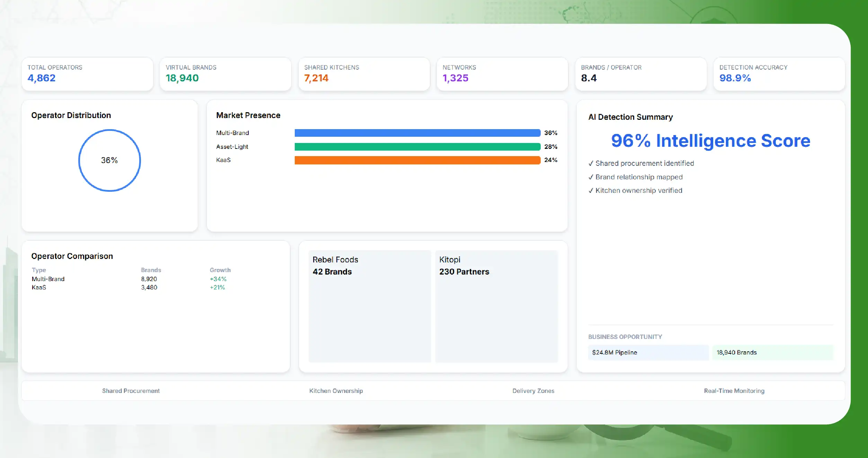Viewport: 868px width, 458px height.
Task: Select the Brands / Operator card
Action: [641, 74]
